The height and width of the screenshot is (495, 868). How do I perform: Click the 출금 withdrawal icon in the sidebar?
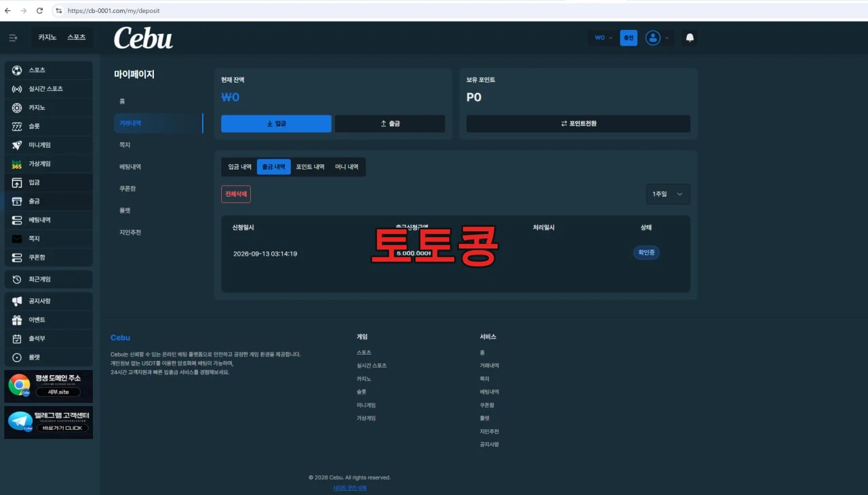click(17, 201)
